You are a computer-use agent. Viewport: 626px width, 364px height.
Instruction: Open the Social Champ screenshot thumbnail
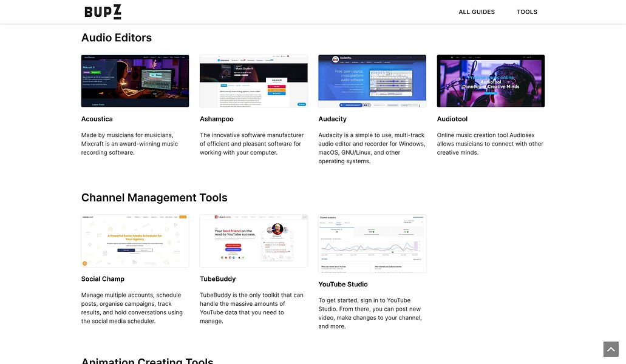[135, 241]
